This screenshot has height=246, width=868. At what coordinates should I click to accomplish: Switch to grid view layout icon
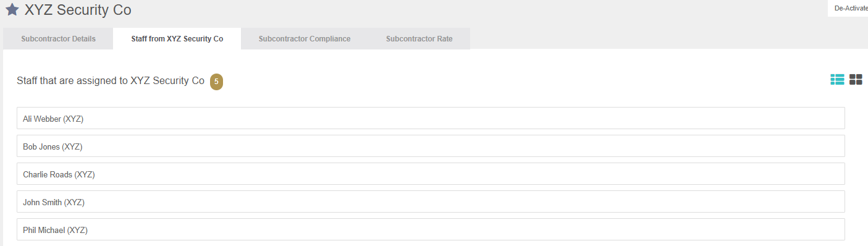[856, 80]
